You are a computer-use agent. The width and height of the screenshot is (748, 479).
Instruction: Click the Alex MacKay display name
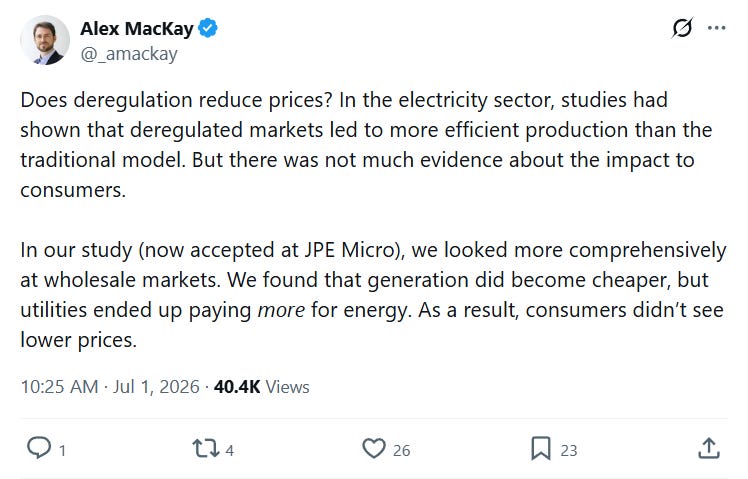(x=137, y=29)
